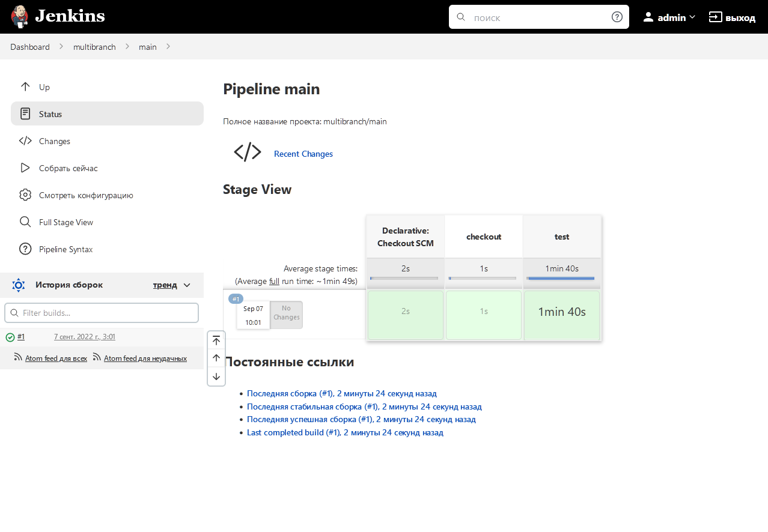Click the Jenkins head logo

pos(20,16)
